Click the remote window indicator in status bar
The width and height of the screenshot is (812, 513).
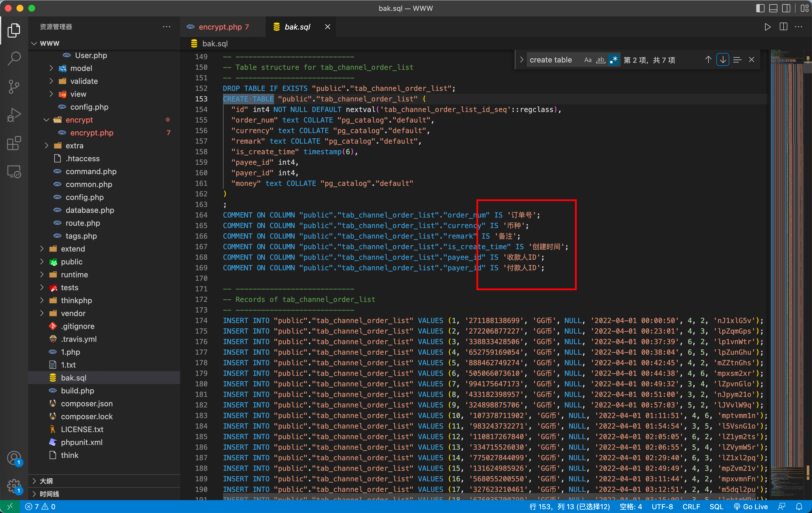(x=10, y=507)
